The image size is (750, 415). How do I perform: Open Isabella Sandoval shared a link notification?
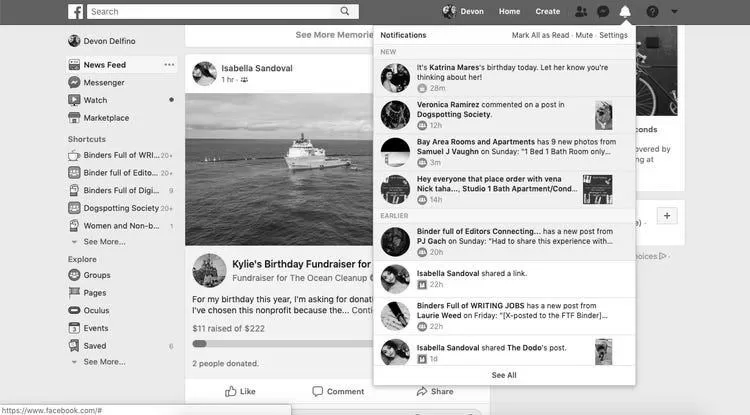[504, 279]
